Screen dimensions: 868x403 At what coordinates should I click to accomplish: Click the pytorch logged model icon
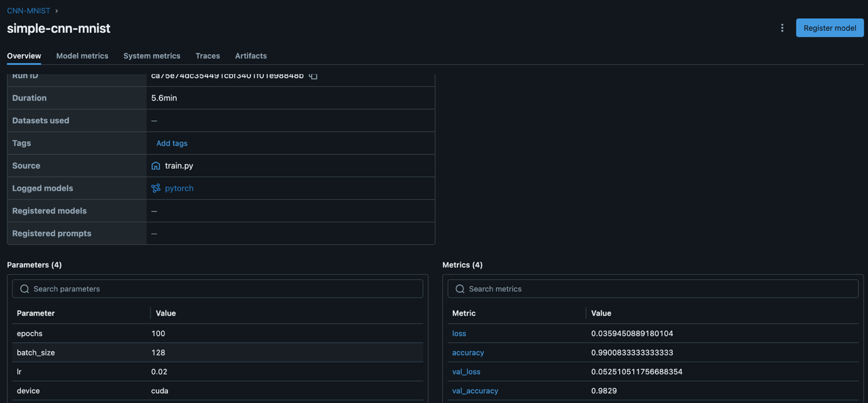pos(156,188)
